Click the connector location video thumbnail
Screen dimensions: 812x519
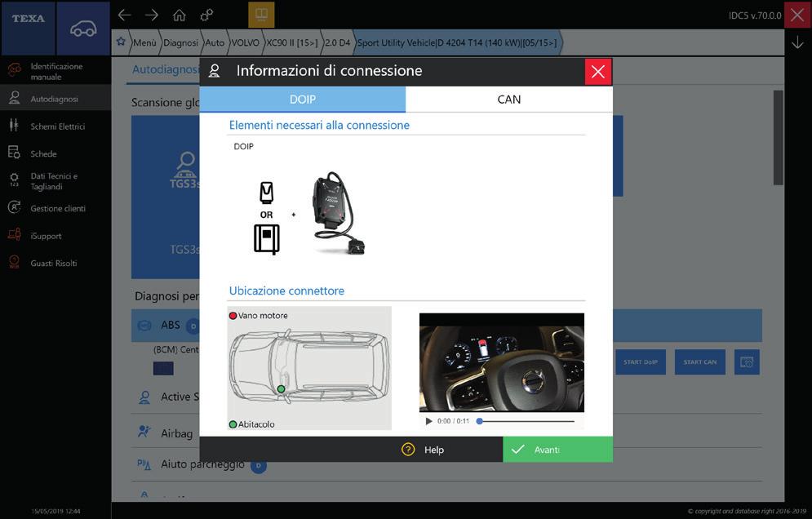(x=502, y=362)
